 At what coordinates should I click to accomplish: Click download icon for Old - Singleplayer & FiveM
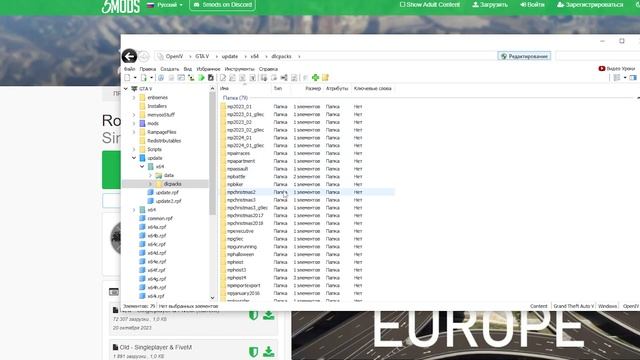[x=269, y=351]
